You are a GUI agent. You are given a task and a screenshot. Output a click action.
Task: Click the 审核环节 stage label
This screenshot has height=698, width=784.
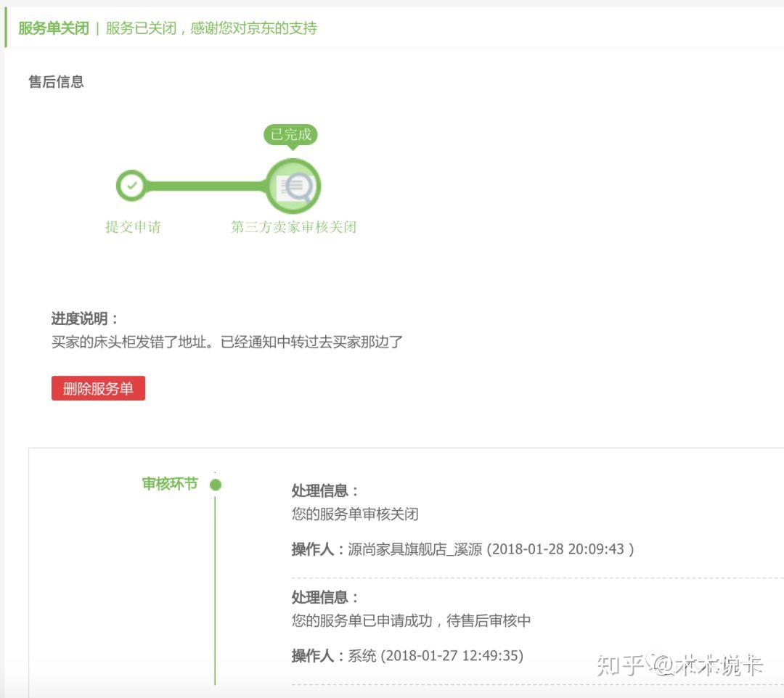click(x=170, y=484)
